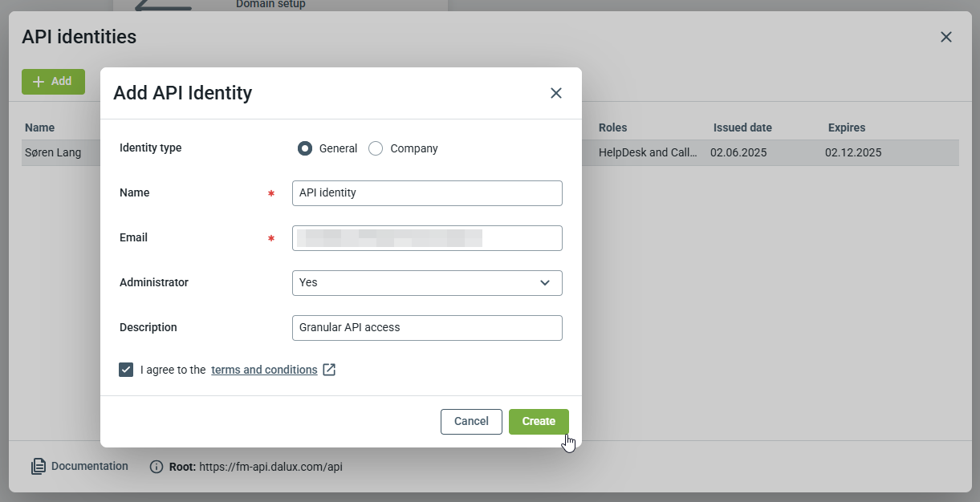Screen dimensions: 980x502
Task: Close the Add API Identity dialog
Action: pos(555,93)
